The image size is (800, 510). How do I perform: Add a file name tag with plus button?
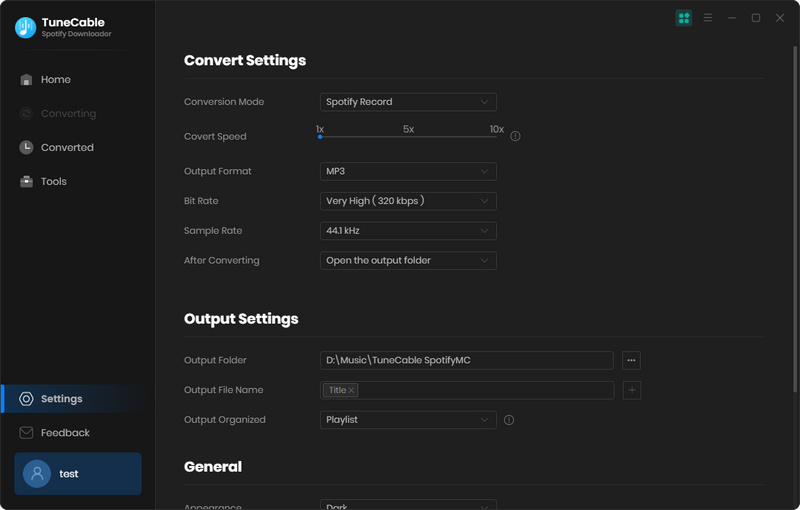[632, 390]
